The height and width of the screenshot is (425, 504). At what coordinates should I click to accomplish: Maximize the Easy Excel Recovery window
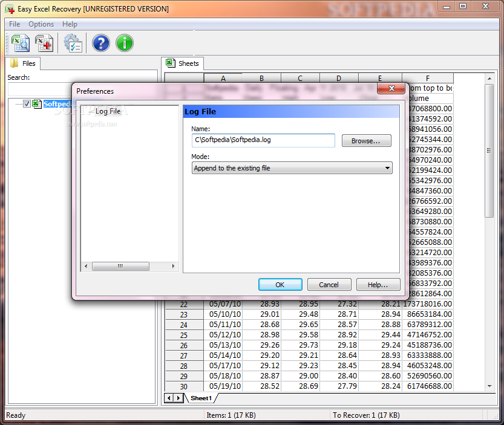[x=463, y=6]
